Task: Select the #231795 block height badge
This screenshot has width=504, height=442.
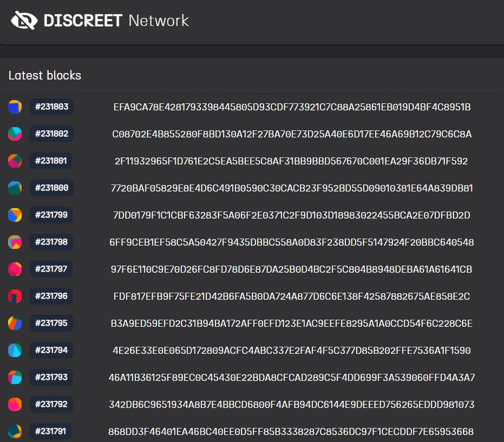Action: [x=51, y=323]
